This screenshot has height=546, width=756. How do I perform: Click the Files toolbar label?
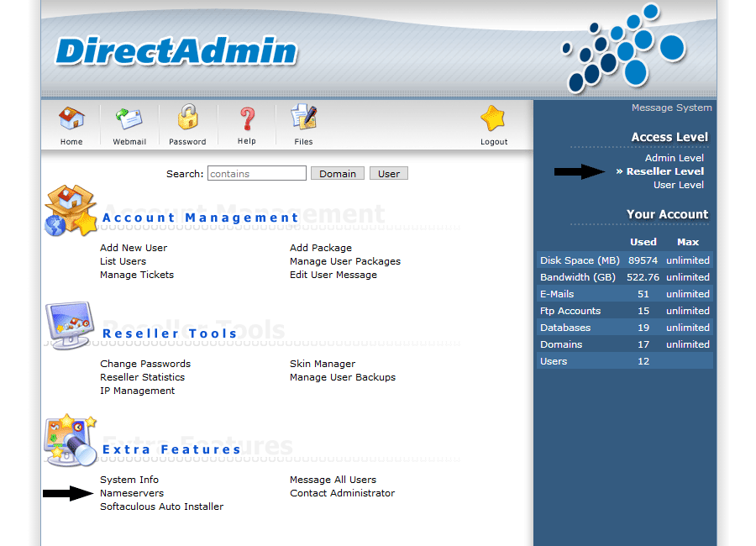tap(304, 142)
